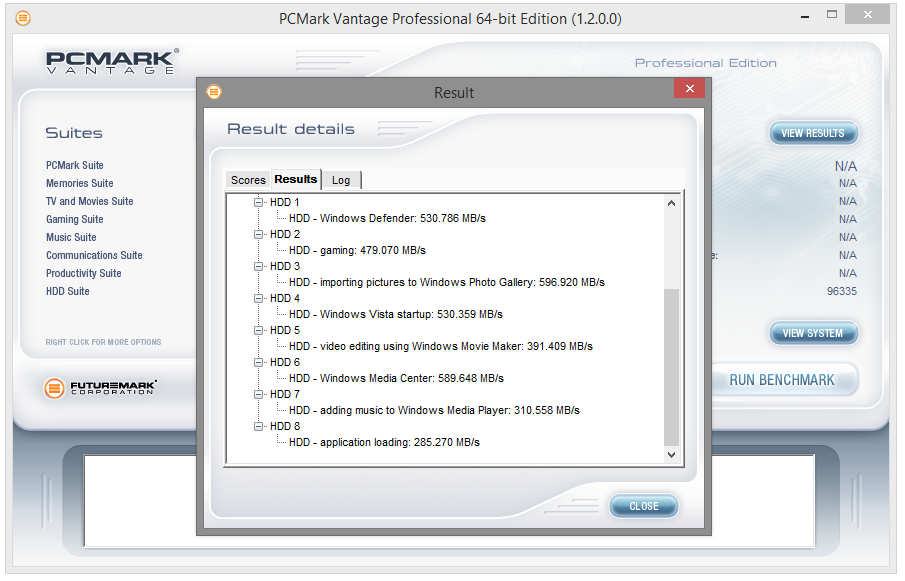Select the HDD 3 tree label

pos(285,267)
